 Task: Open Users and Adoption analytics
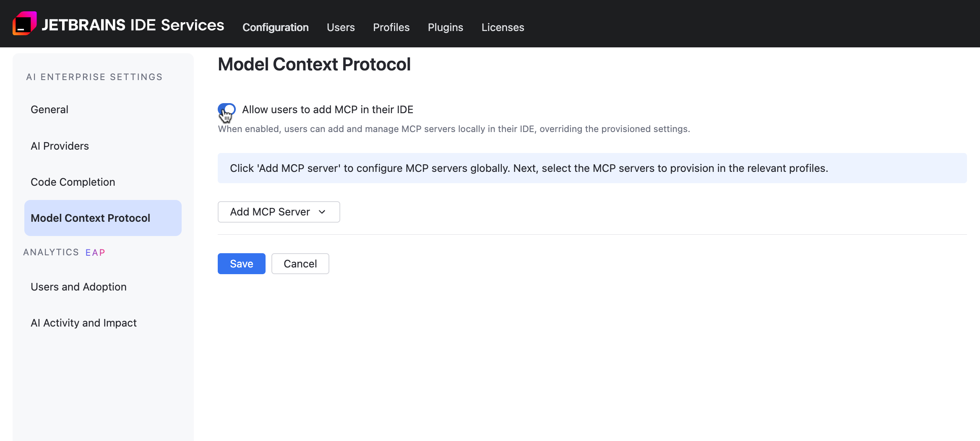point(78,287)
